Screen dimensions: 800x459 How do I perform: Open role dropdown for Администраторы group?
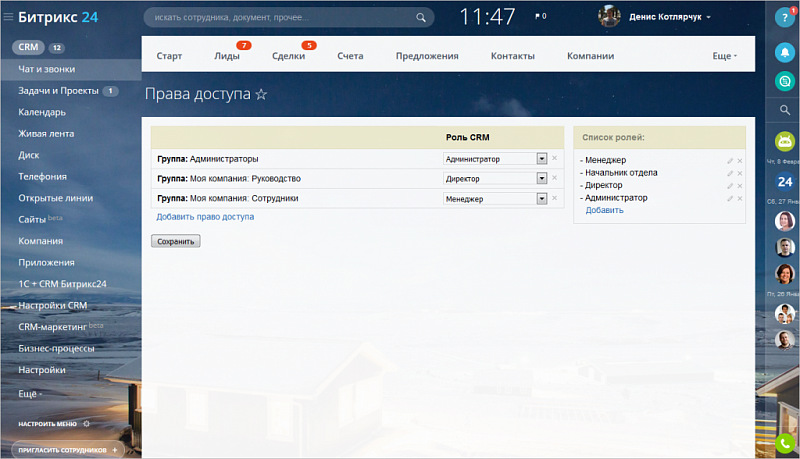point(542,159)
